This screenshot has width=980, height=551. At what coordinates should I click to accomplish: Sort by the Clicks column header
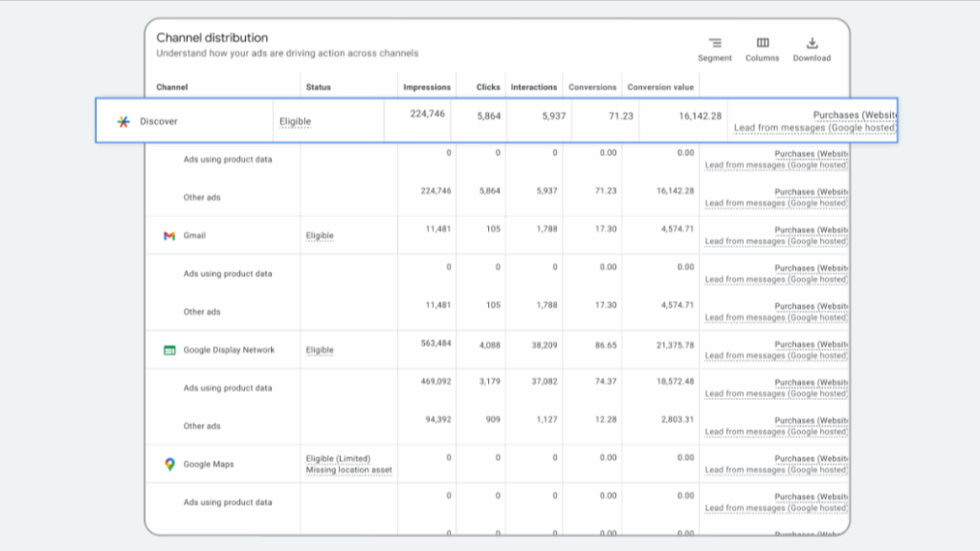click(x=488, y=87)
